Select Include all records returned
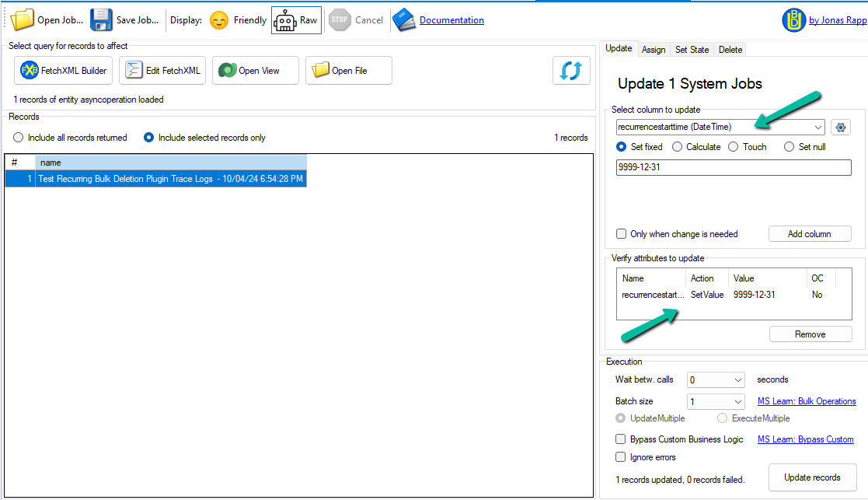The height and width of the screenshot is (500, 868). coord(18,138)
